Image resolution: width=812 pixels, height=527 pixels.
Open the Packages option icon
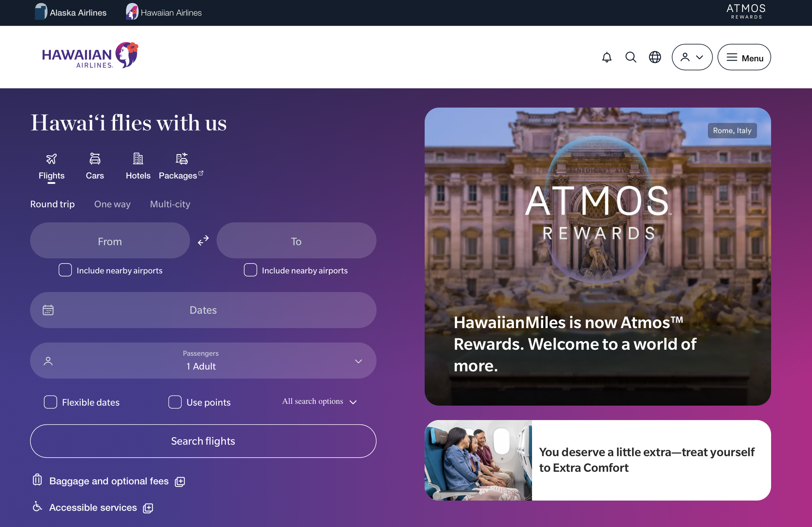pyautogui.click(x=182, y=159)
